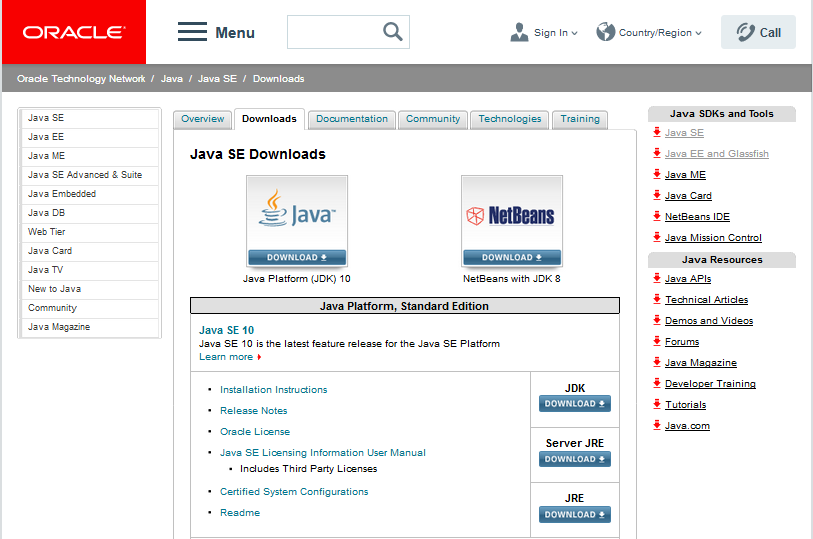813x539 pixels.
Task: Click the red arrow after Learn more
Action: click(x=259, y=357)
